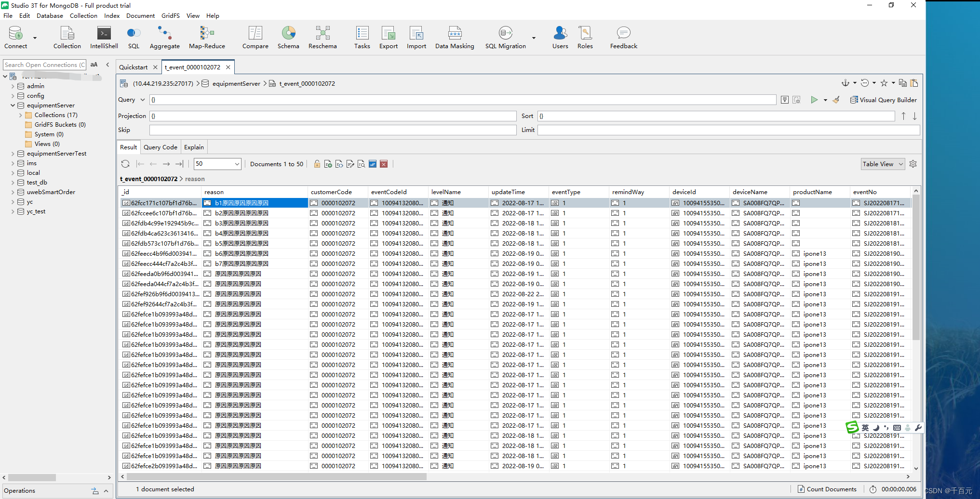This screenshot has width=980, height=499.
Task: Launch the SQL query tool
Action: pyautogui.click(x=134, y=38)
